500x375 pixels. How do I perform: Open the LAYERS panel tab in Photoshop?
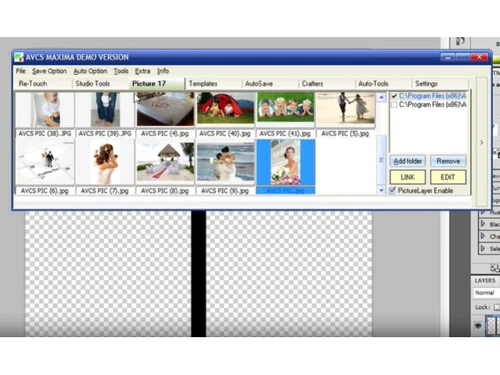tap(485, 281)
